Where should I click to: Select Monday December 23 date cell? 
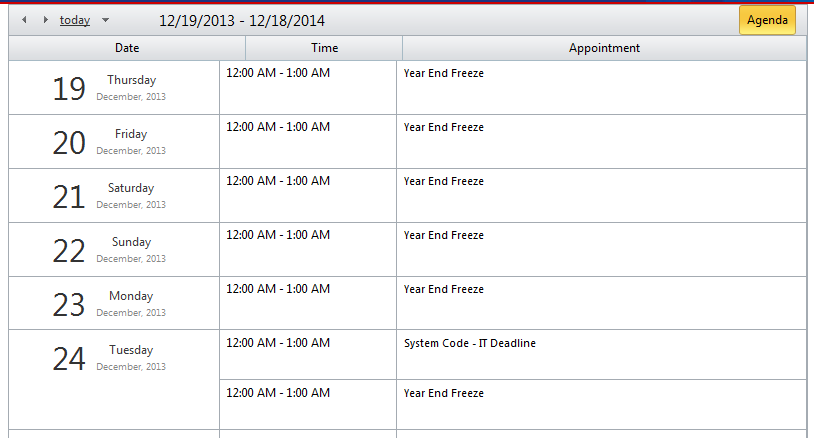tap(113, 304)
